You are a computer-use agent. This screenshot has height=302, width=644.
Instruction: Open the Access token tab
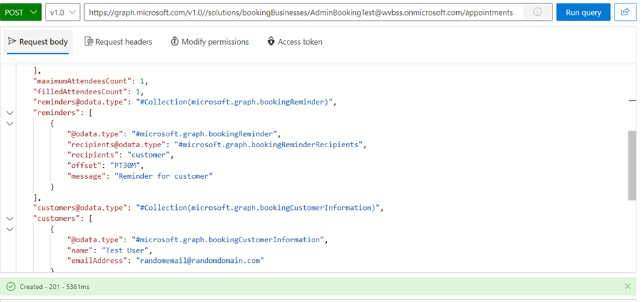point(295,42)
